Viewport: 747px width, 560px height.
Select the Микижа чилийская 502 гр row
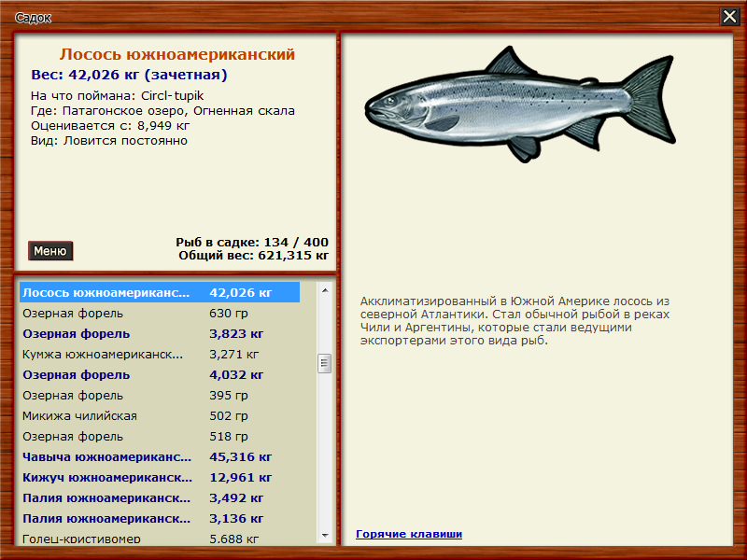click(x=160, y=415)
